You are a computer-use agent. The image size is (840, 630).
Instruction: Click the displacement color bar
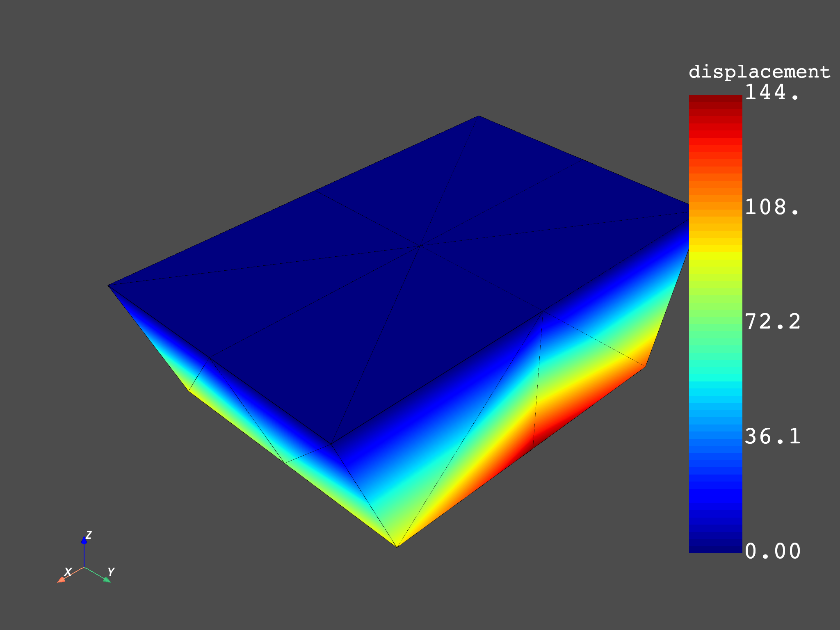(715, 324)
